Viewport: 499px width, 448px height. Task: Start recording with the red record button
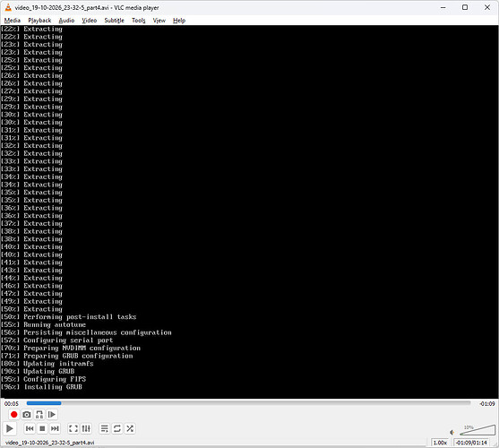click(x=13, y=414)
